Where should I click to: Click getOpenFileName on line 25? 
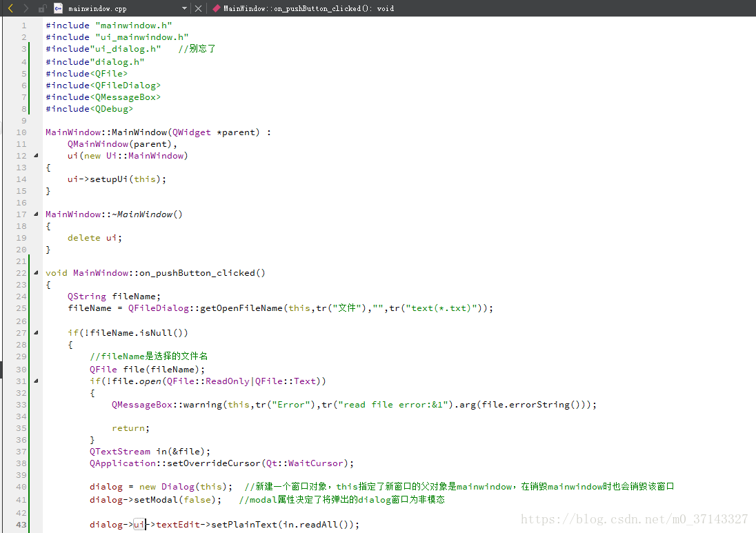[241, 308]
